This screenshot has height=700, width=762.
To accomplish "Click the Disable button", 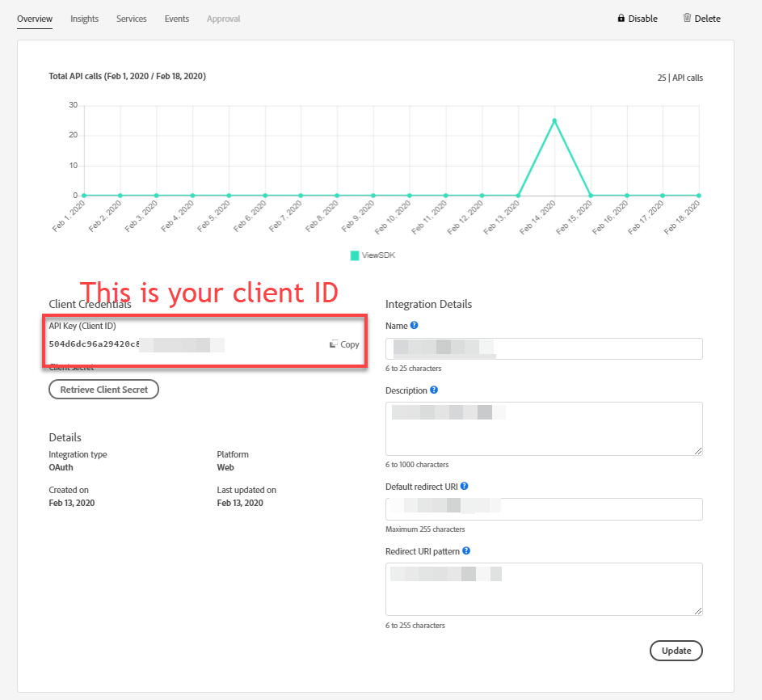I will (638, 19).
